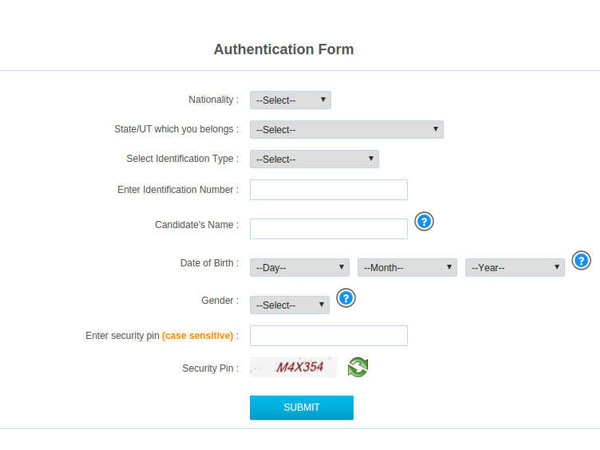Refresh the security pin captcha
The width and height of the screenshot is (600, 450).
coord(358,367)
